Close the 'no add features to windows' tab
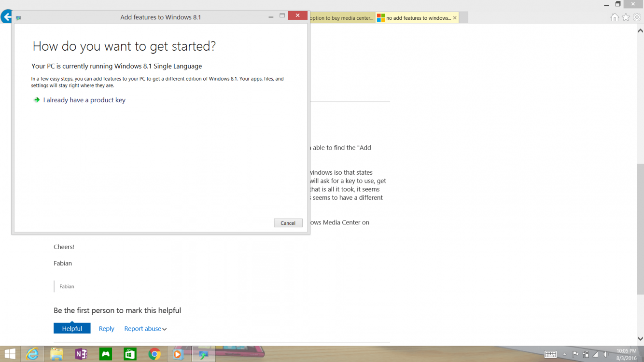The height and width of the screenshot is (362, 644). (x=455, y=18)
